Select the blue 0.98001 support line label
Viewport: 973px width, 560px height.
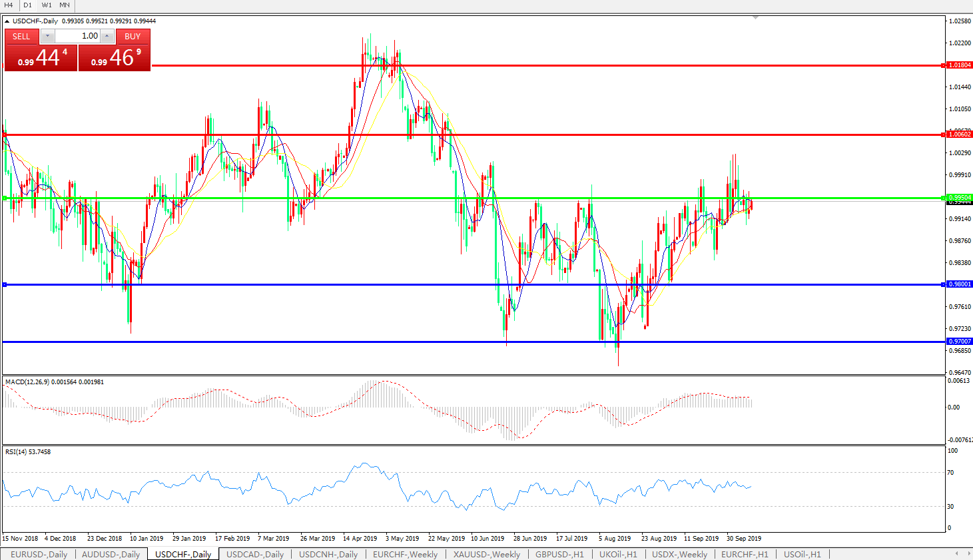(x=959, y=284)
